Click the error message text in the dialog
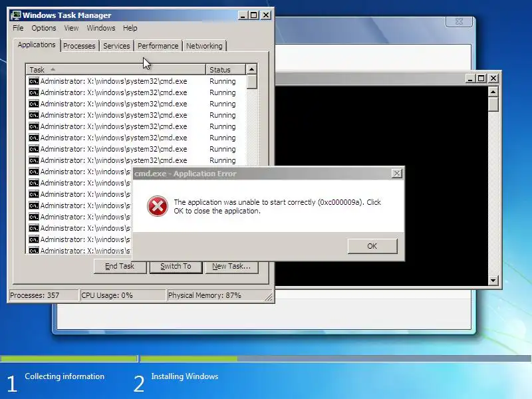Viewport: 532px width, 399px height. click(x=277, y=206)
